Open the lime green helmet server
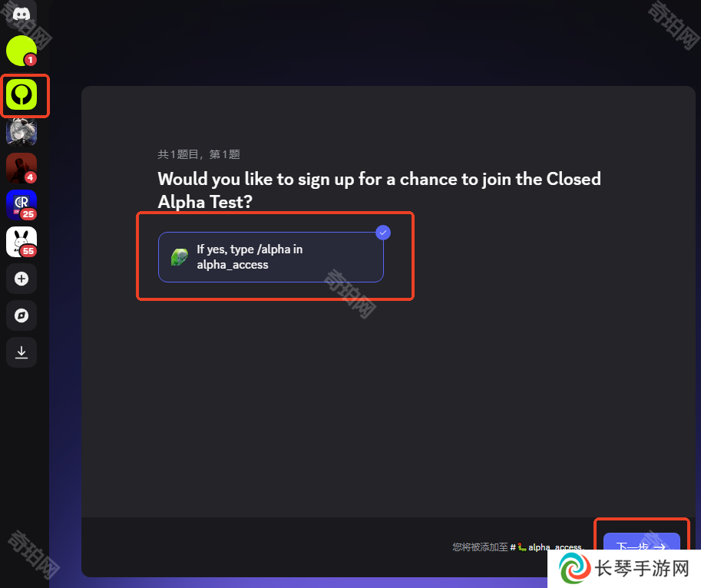The width and height of the screenshot is (701, 588). pos(21,94)
